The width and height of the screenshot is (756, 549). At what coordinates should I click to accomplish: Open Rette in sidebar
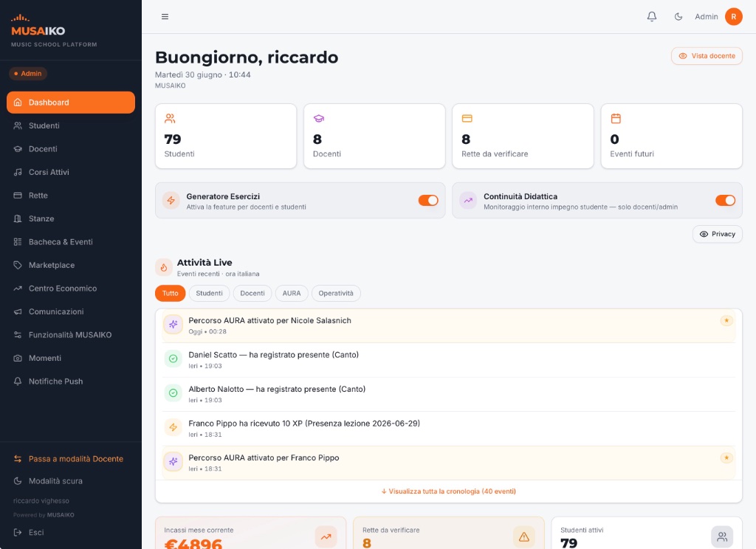[x=71, y=196]
